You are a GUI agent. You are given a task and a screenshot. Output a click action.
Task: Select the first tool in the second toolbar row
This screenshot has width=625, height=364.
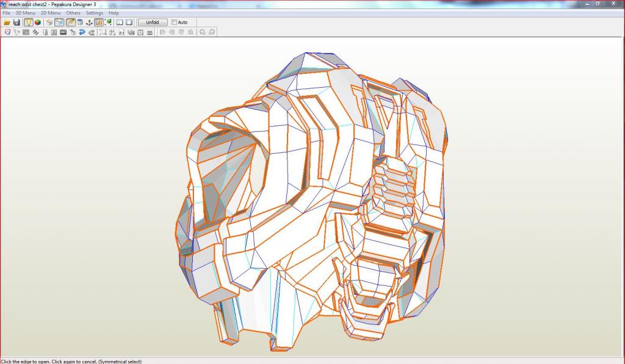(7, 32)
